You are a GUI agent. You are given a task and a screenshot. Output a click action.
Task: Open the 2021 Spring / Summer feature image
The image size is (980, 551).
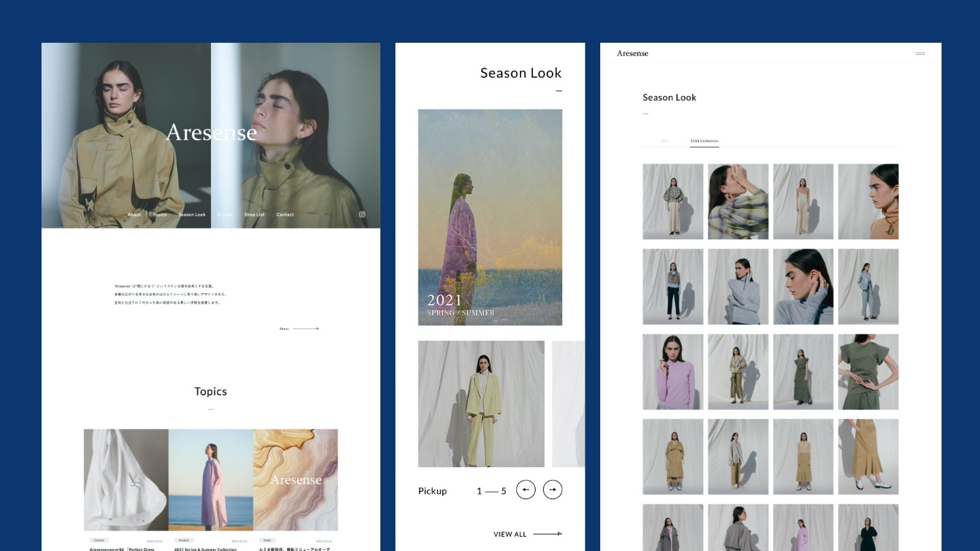point(490,217)
